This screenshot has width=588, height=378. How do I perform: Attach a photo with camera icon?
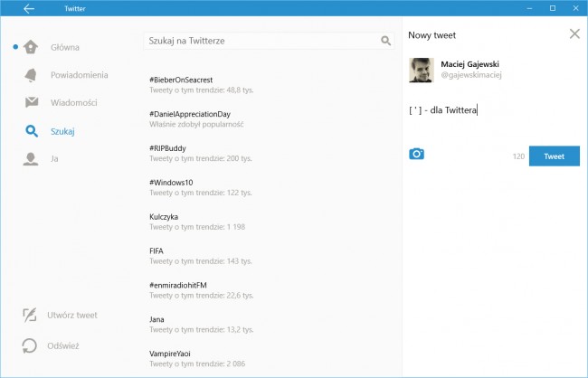tap(416, 154)
